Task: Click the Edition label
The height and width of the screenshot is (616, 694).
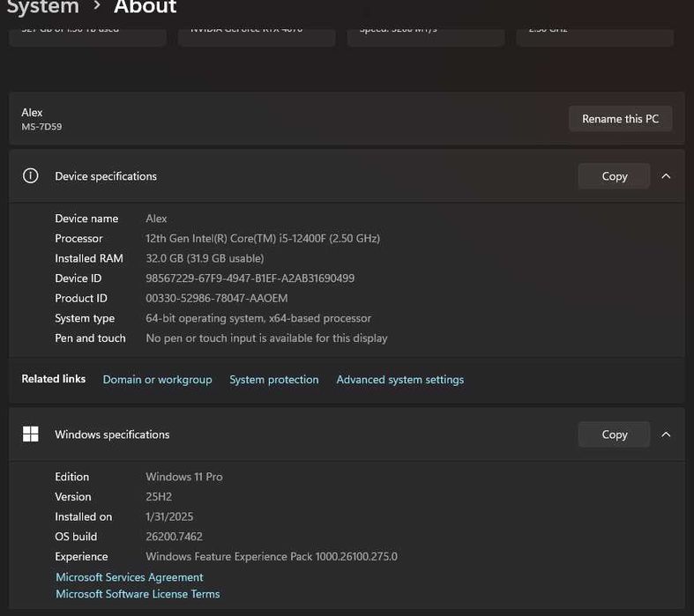Action: (71, 477)
